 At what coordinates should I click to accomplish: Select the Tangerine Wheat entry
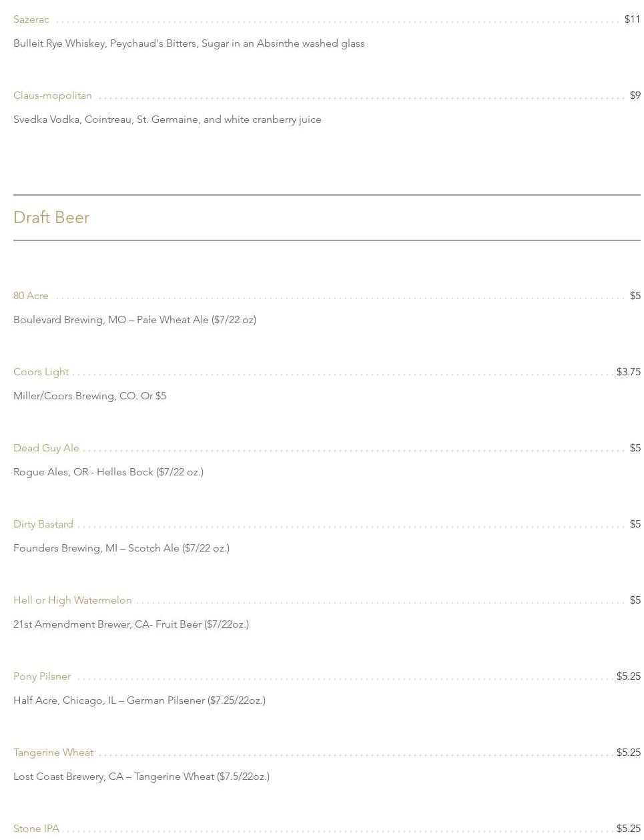pyautogui.click(x=53, y=753)
